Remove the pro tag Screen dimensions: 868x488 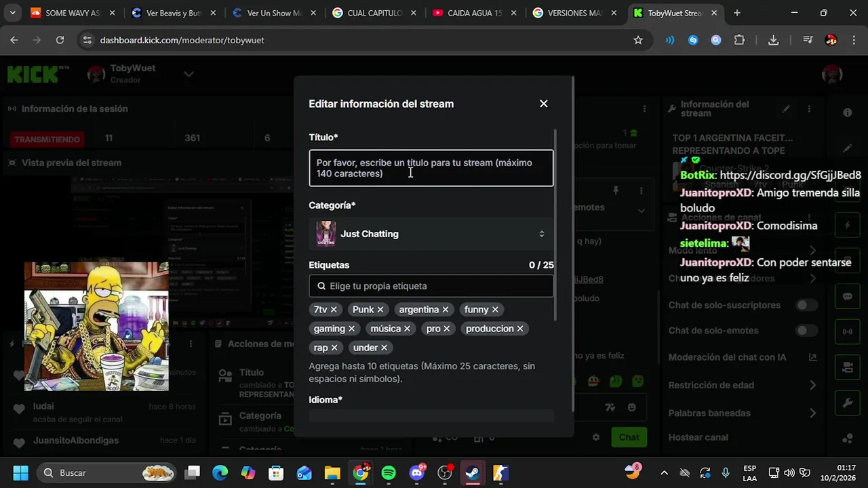tap(447, 329)
